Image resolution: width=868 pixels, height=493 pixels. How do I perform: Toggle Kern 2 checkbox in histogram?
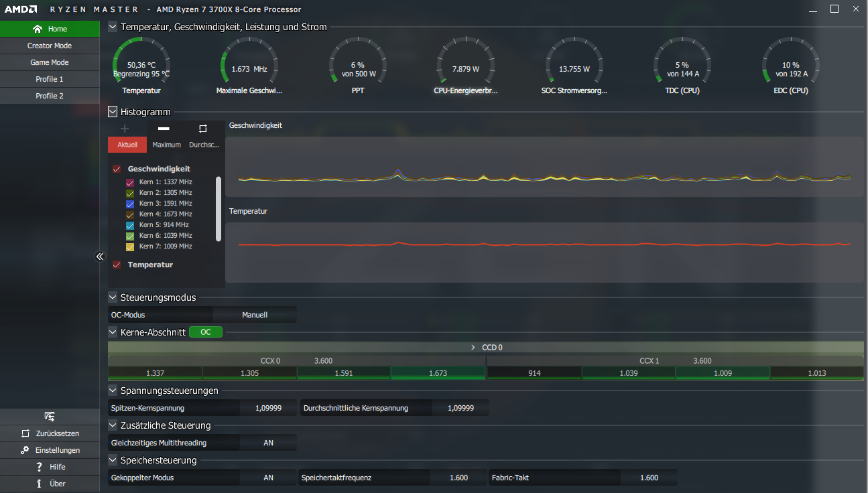coord(130,193)
